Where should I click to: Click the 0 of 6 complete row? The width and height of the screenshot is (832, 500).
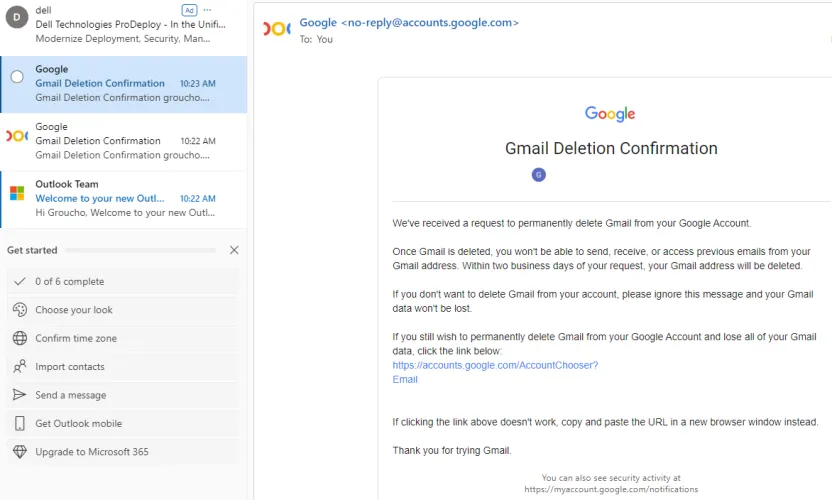point(122,282)
